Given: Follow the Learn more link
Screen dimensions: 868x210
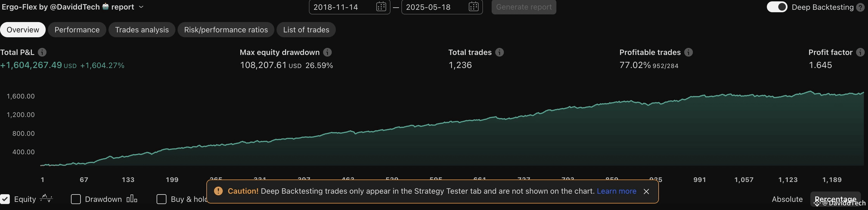Looking at the screenshot, I should tap(616, 191).
